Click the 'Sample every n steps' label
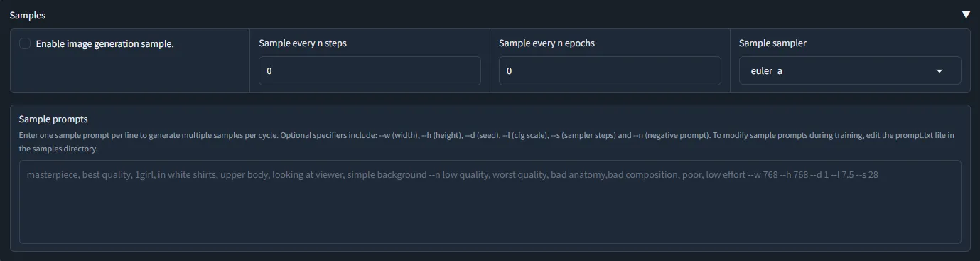This screenshot has height=261, width=980. (x=303, y=43)
